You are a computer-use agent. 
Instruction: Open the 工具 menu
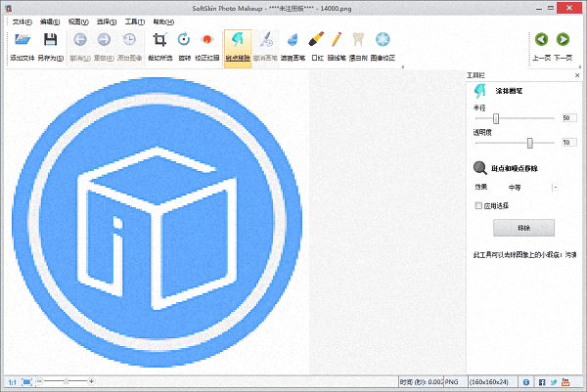(x=135, y=22)
